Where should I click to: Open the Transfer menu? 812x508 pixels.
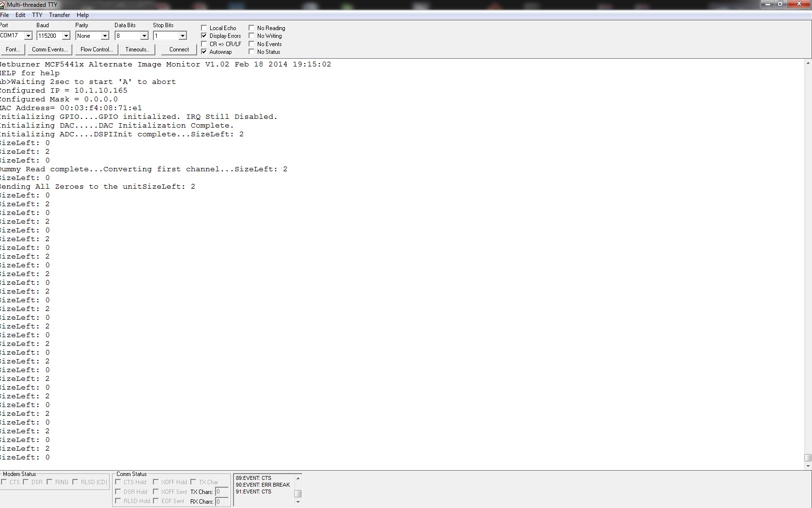[60, 15]
